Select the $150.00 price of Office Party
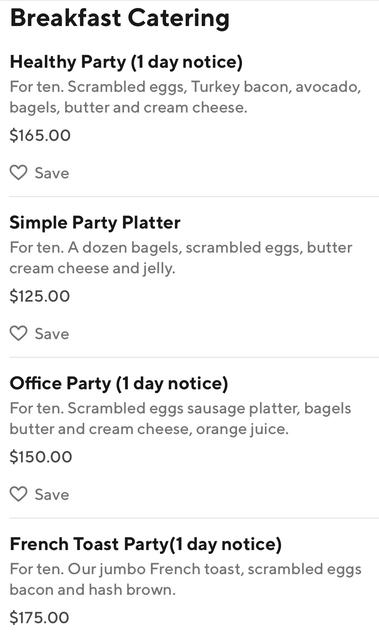The width and height of the screenshot is (379, 640). 41,457
